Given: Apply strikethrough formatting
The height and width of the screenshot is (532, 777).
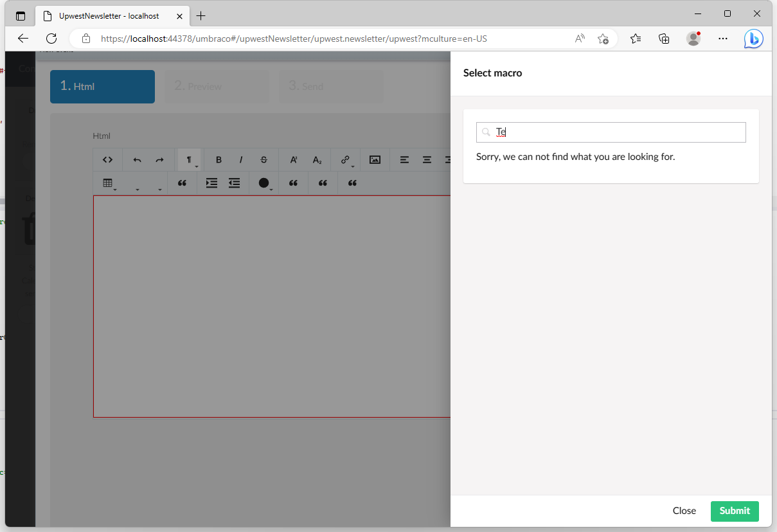Looking at the screenshot, I should (x=263, y=160).
